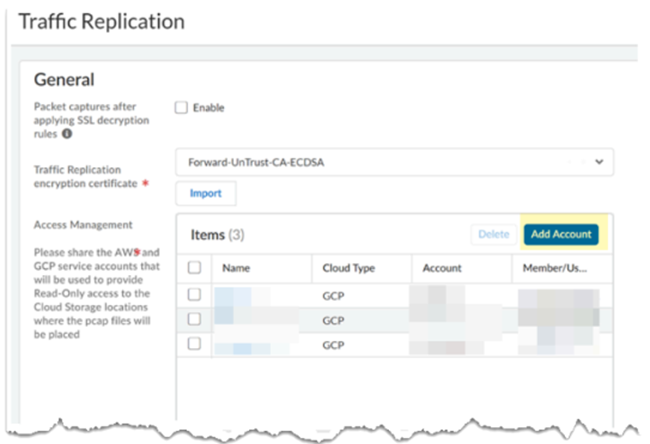Click the Import certificate button
This screenshot has height=444, width=650.
(x=205, y=193)
